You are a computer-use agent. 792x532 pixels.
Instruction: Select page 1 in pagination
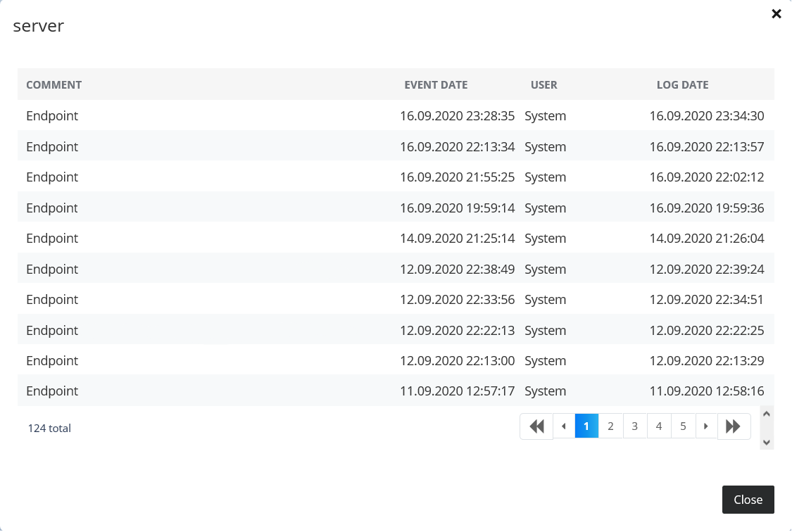pyautogui.click(x=586, y=426)
